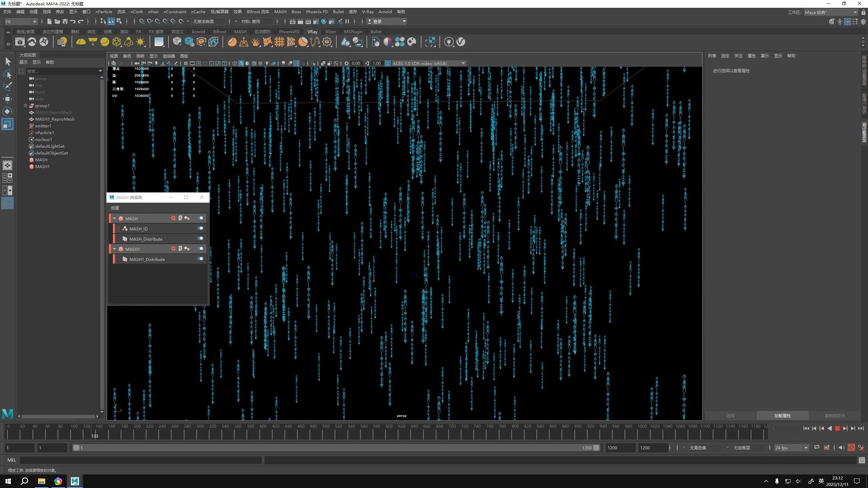Image resolution: width=868 pixels, height=488 pixels.
Task: Open the nParticle menu
Action: coord(103,12)
